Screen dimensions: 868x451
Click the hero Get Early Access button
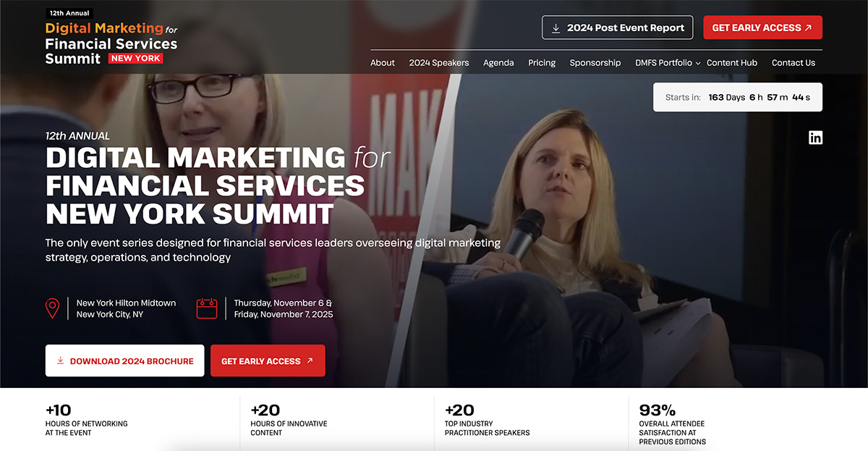pos(268,361)
